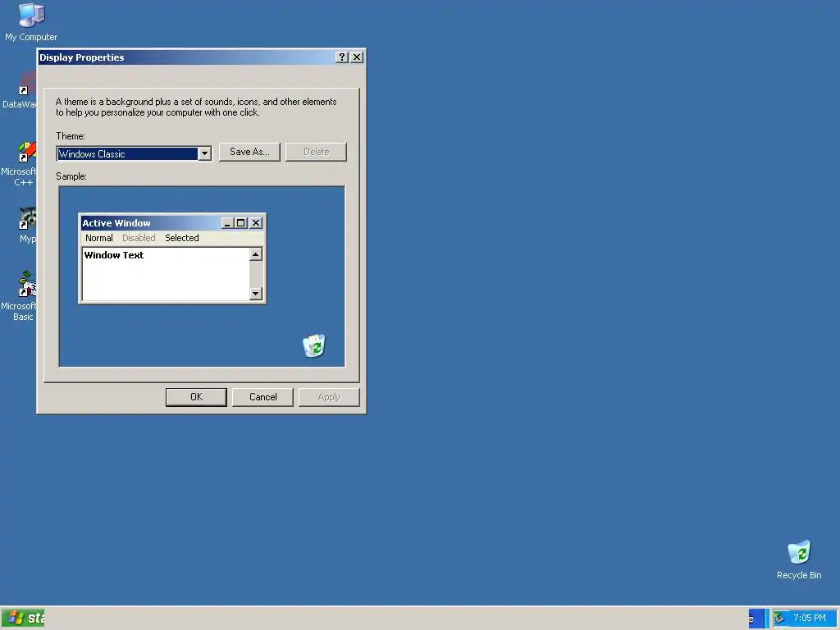Select the Microsoft C++ desktop shortcut
The height and width of the screenshot is (630, 840).
[20, 164]
